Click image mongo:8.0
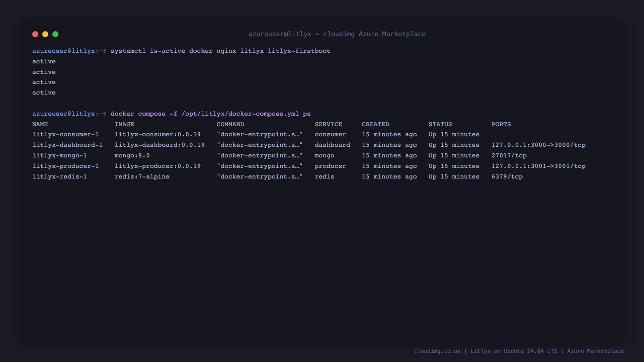Viewport: 644px width, 362px height. 132,155
